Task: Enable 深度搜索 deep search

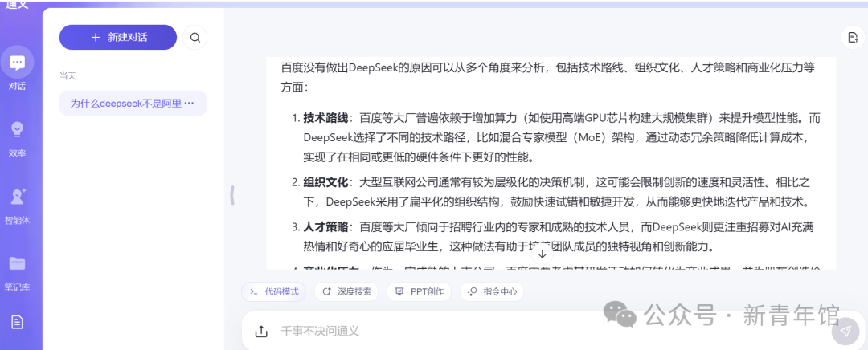Action: click(346, 291)
